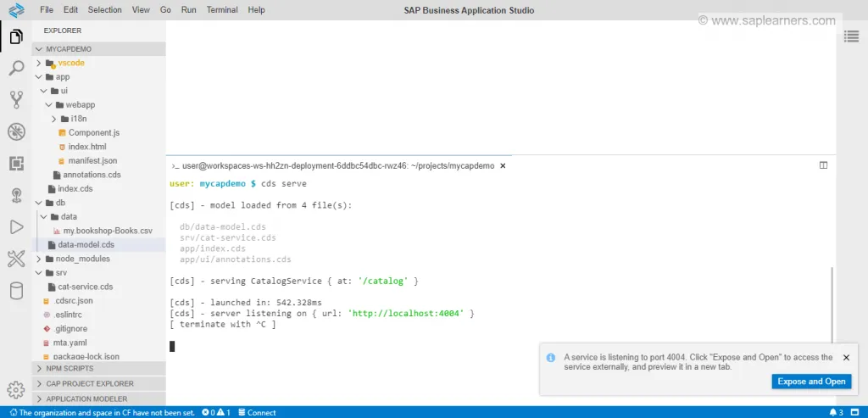Expand the NPM SCRIPTS section
868x418 pixels.
(98, 368)
